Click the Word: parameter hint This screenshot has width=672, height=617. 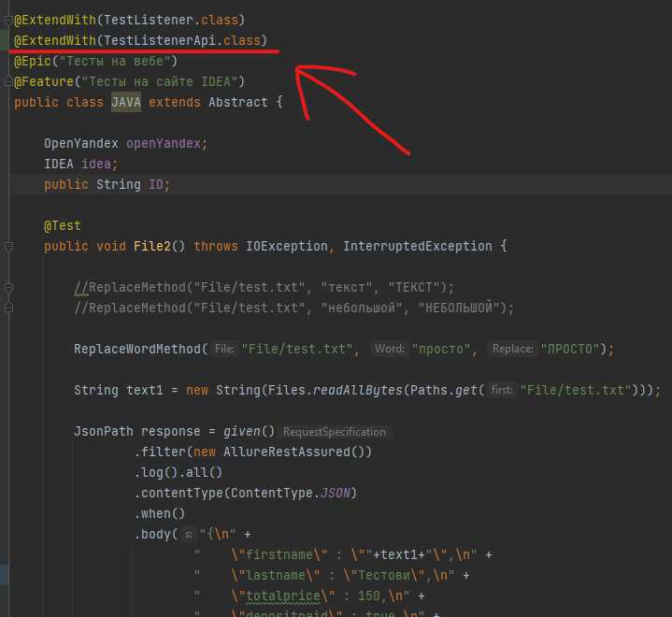click(389, 349)
